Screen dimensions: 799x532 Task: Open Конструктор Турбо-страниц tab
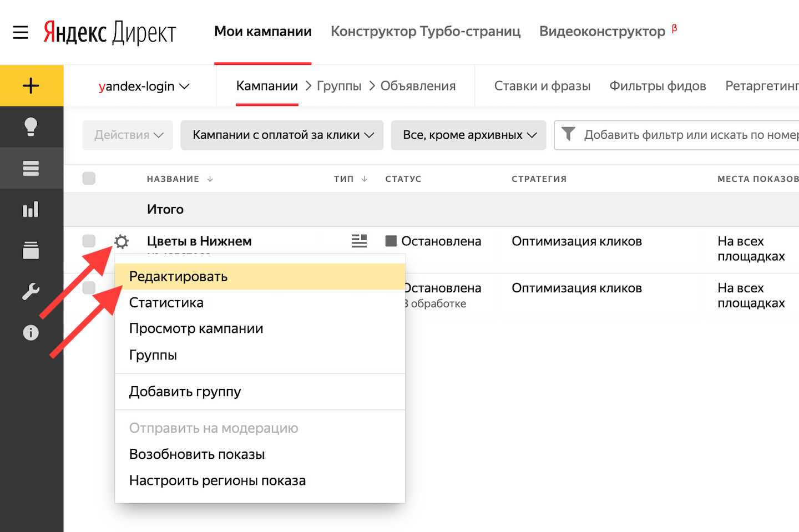(x=426, y=32)
